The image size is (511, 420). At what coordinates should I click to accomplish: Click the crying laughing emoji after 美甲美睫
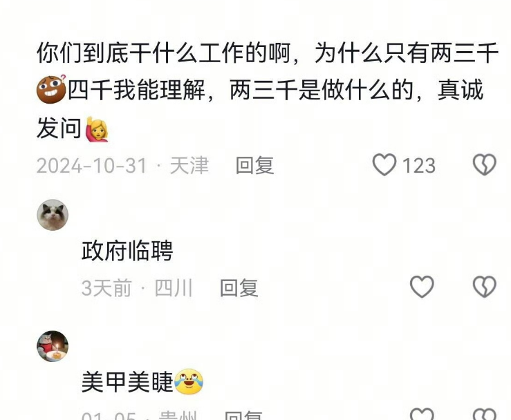[x=189, y=382]
